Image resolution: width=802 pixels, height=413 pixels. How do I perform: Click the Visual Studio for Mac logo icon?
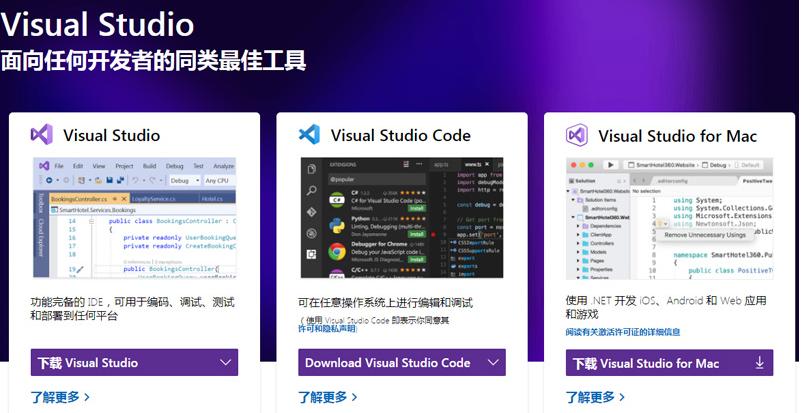pos(577,135)
